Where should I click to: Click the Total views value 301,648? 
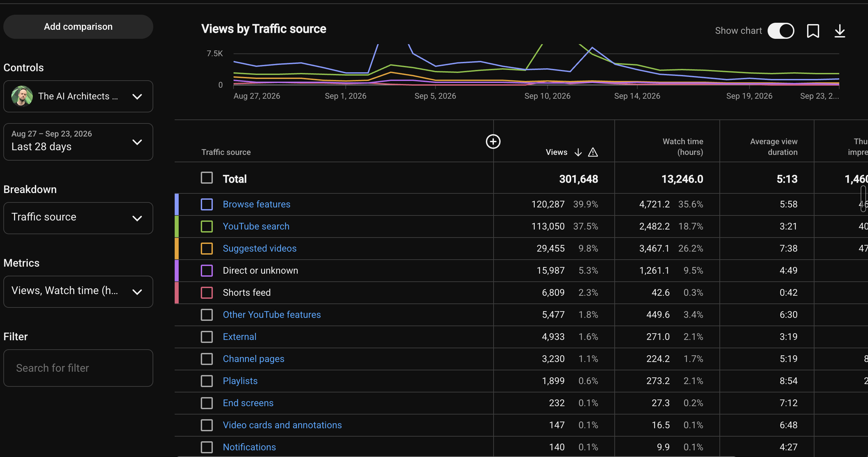(578, 179)
